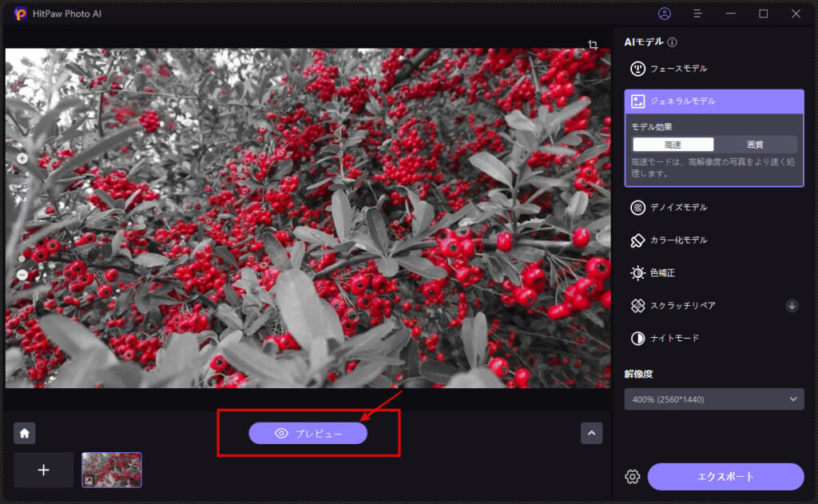Click the zoom in plus icon
This screenshot has height=504, width=818.
point(22,158)
